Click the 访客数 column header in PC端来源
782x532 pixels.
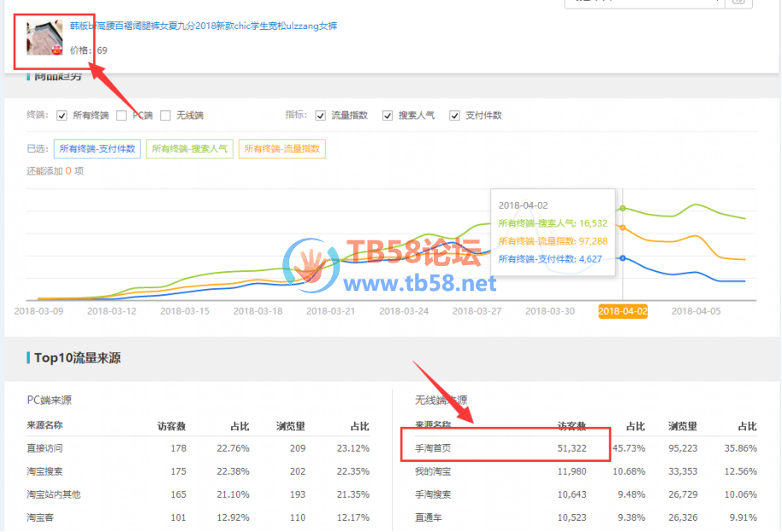[172, 426]
